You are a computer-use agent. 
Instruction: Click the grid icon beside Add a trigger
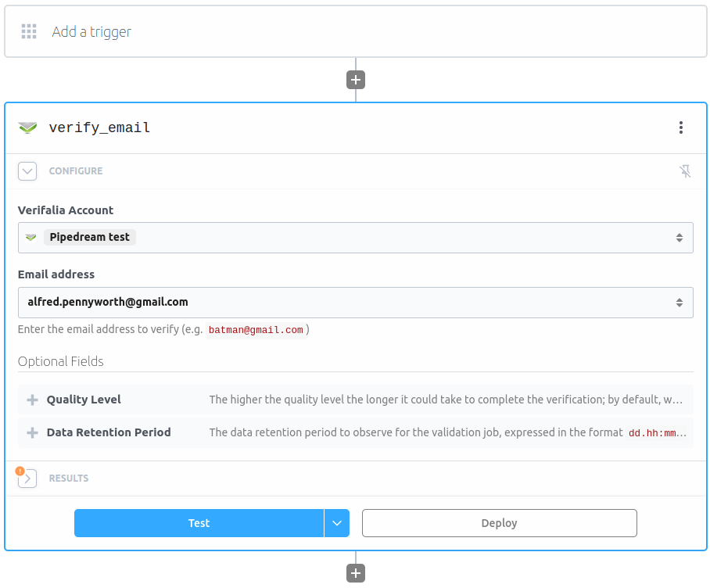(29, 31)
